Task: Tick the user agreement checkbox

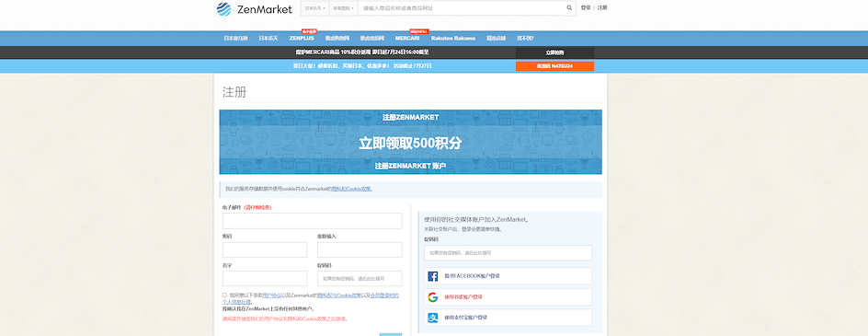Action: point(224,295)
